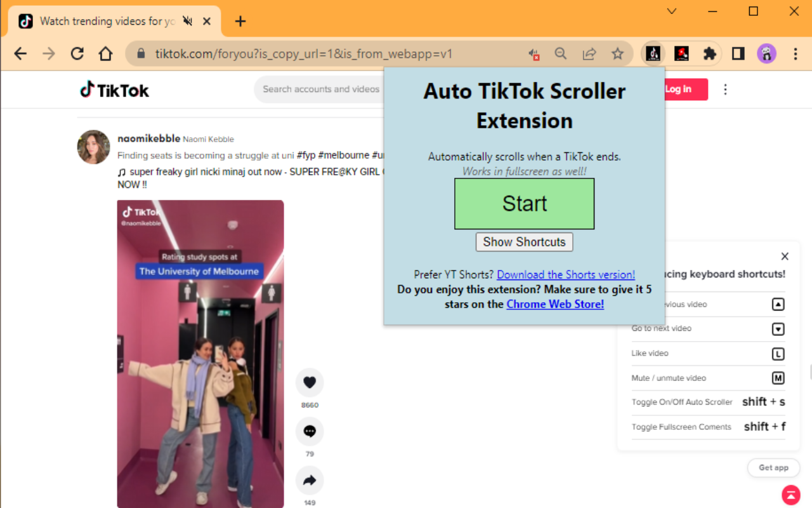812x508 pixels.
Task: Click the blocked-media icon in the address bar
Action: [x=534, y=54]
